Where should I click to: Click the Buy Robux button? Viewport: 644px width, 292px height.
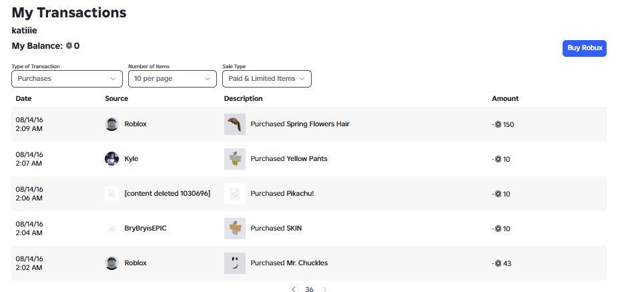(x=585, y=48)
